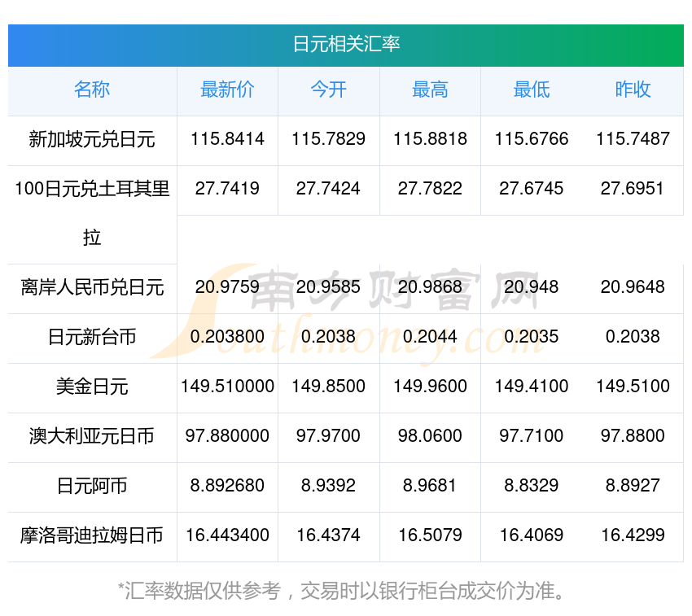Click the exchange rate disclaimer footnote text

[x=346, y=590]
